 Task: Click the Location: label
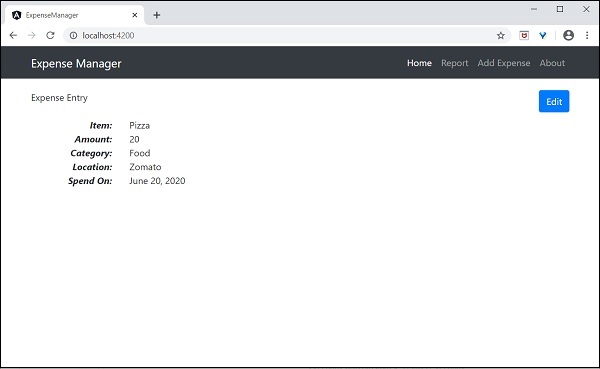(92, 167)
